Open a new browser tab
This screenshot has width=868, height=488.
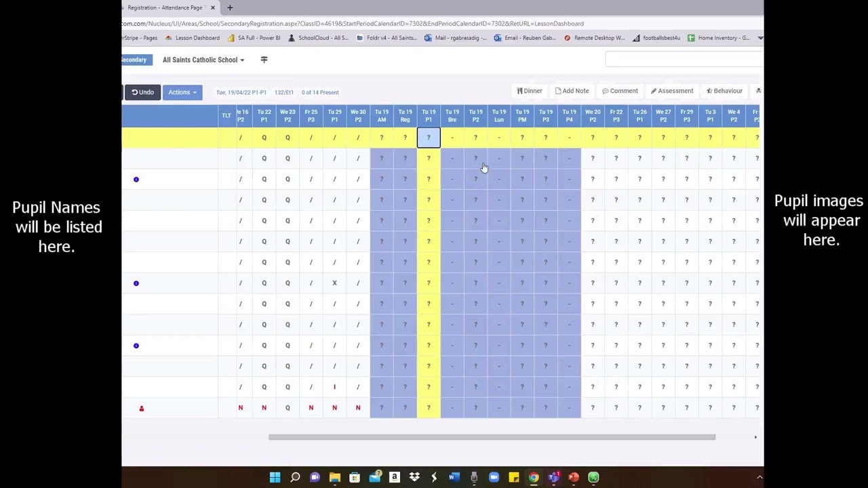coord(230,7)
